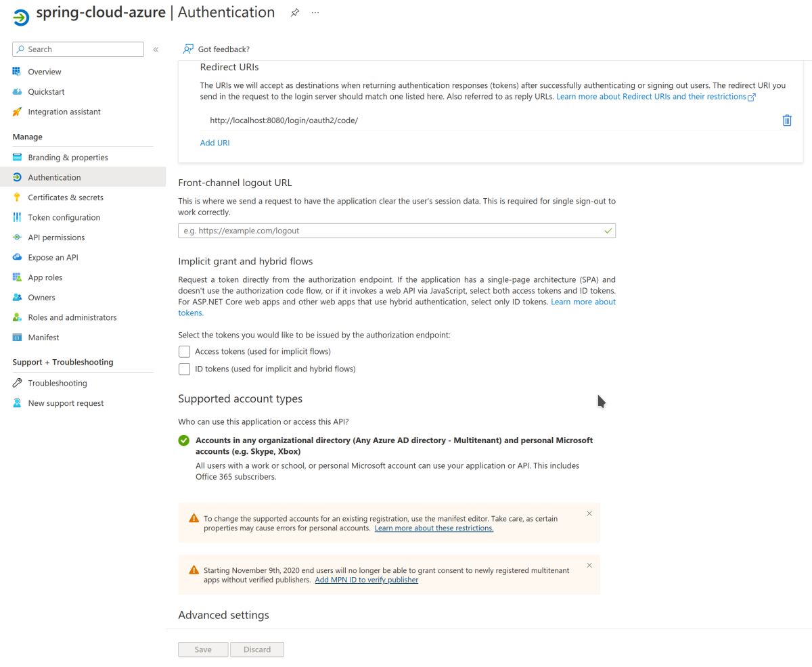The height and width of the screenshot is (667, 812).
Task: Click the Supported account types heading
Action: 240,399
